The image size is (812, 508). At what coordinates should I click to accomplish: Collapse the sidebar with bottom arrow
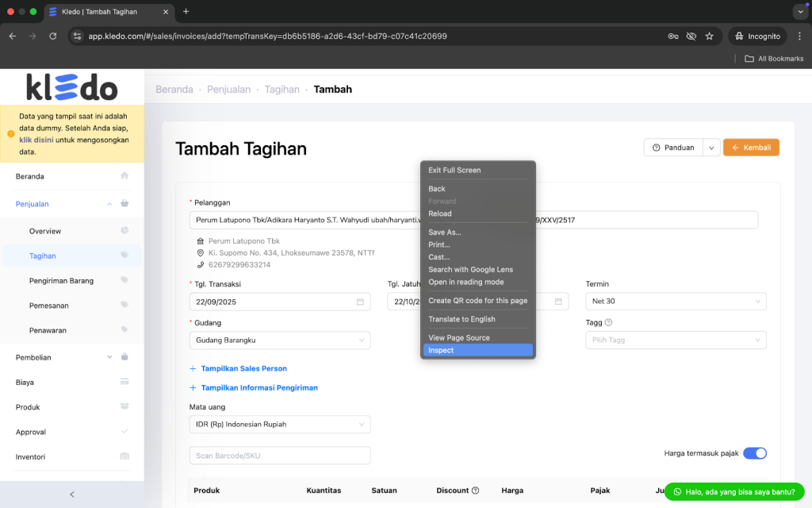pos(72,495)
